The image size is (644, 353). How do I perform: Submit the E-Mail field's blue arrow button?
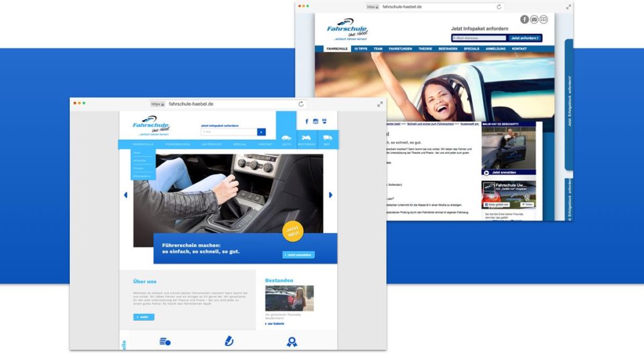click(x=261, y=132)
